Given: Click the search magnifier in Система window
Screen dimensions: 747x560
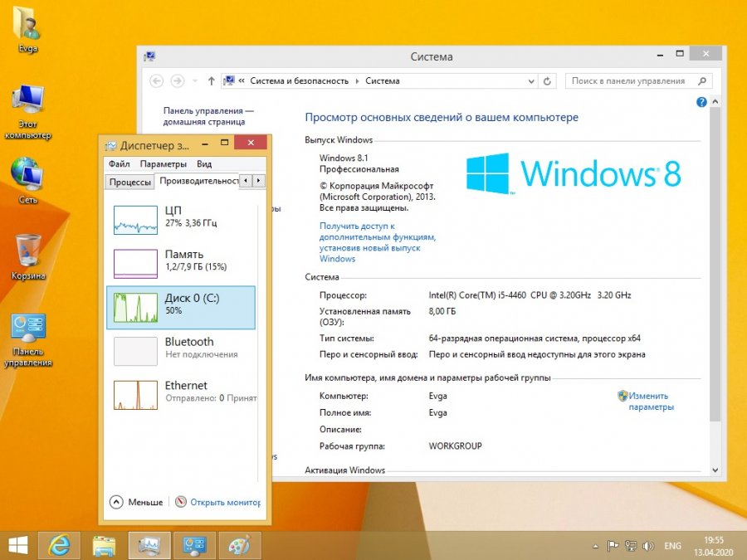Looking at the screenshot, I should click(702, 81).
